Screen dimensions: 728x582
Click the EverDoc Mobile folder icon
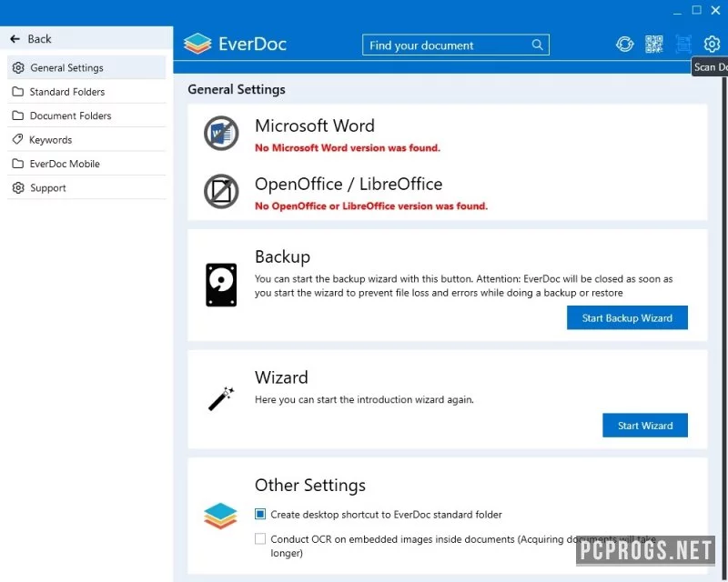(17, 164)
